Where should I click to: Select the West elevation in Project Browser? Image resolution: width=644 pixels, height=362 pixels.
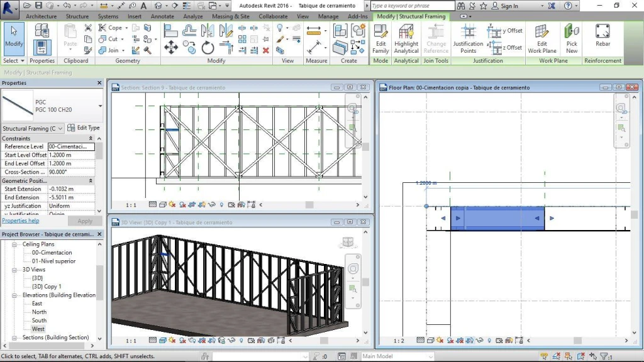pyautogui.click(x=38, y=329)
